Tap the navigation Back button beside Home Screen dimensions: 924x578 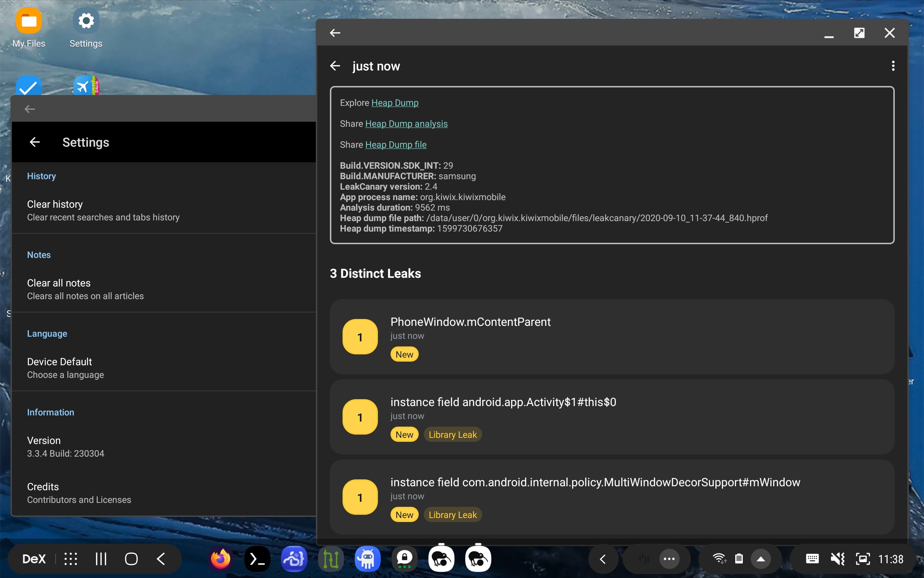(161, 559)
